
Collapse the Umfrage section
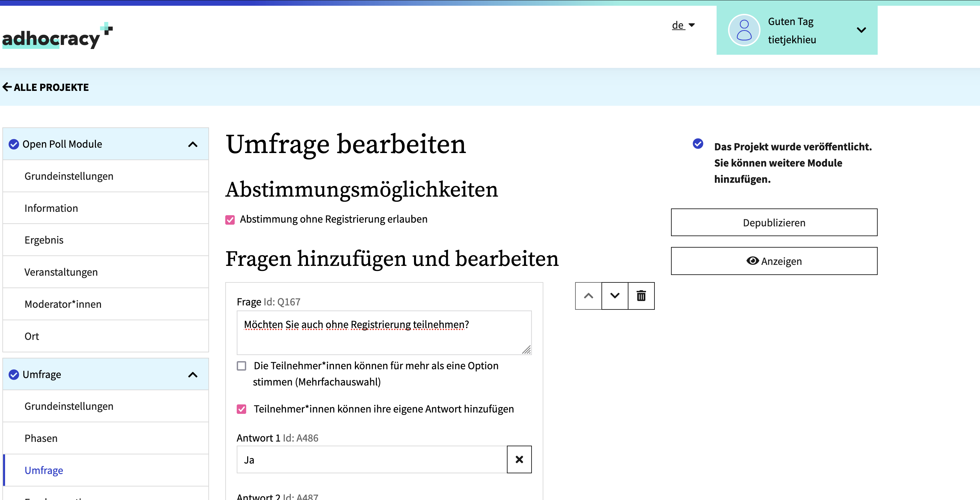193,374
